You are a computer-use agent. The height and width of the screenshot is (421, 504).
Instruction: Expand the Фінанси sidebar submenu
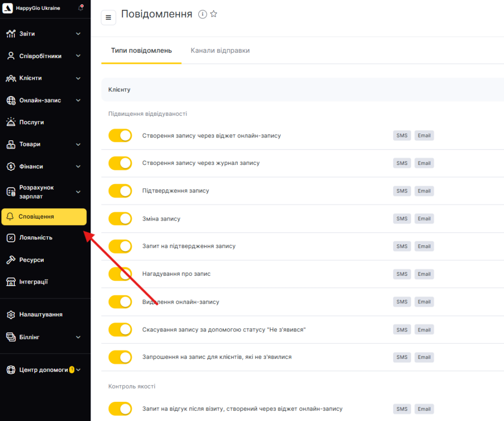tap(78, 166)
